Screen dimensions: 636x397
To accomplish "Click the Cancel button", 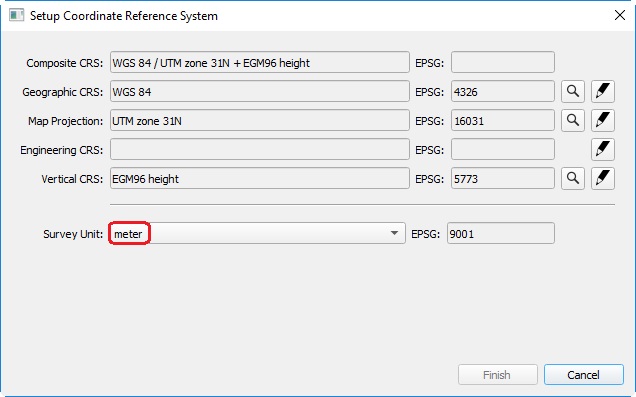I will pyautogui.click(x=584, y=374).
